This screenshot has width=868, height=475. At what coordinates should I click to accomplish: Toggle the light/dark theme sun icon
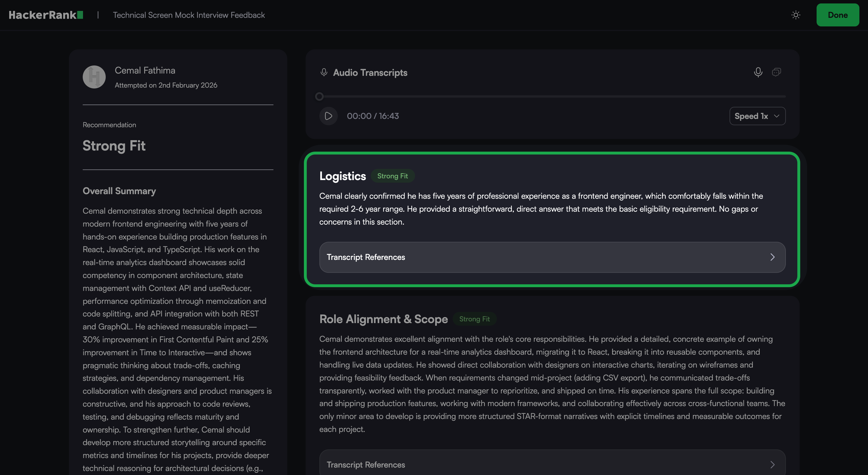796,15
